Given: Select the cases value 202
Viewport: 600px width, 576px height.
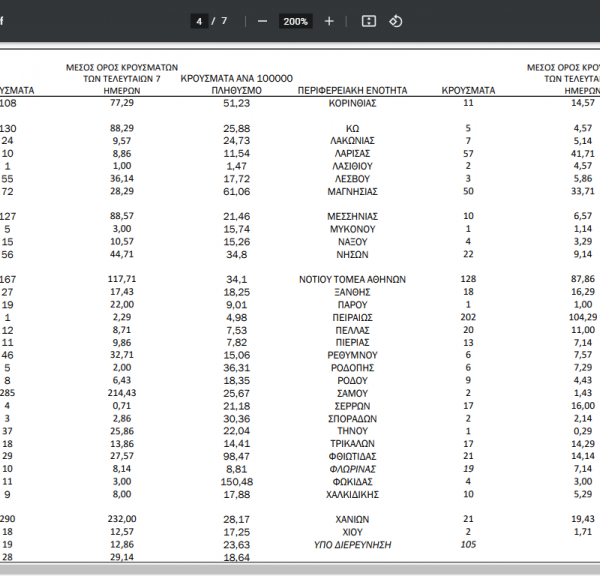Looking at the screenshot, I should point(468,317).
